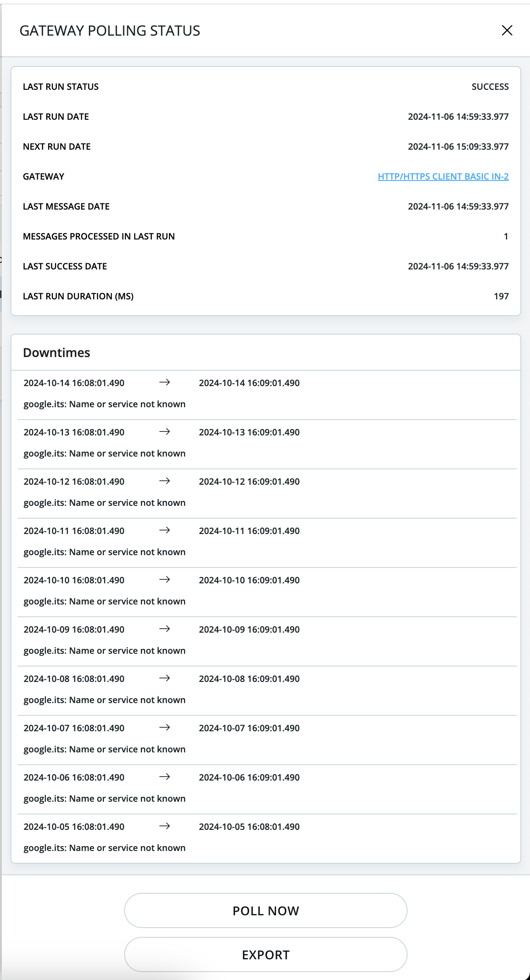Open the HTTP/HTTPS CLIENT BASIC IN-2 gateway link
Image resolution: width=530 pixels, height=980 pixels.
[443, 177]
